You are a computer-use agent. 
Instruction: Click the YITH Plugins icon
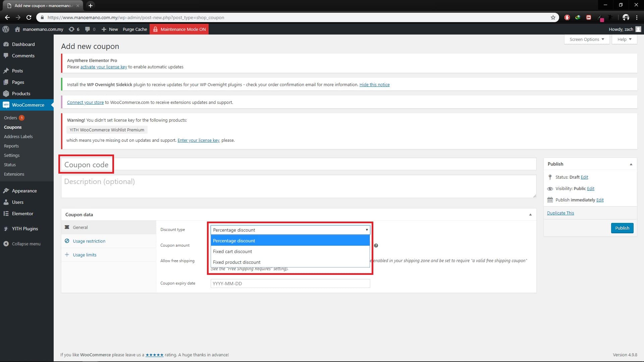coord(6,229)
